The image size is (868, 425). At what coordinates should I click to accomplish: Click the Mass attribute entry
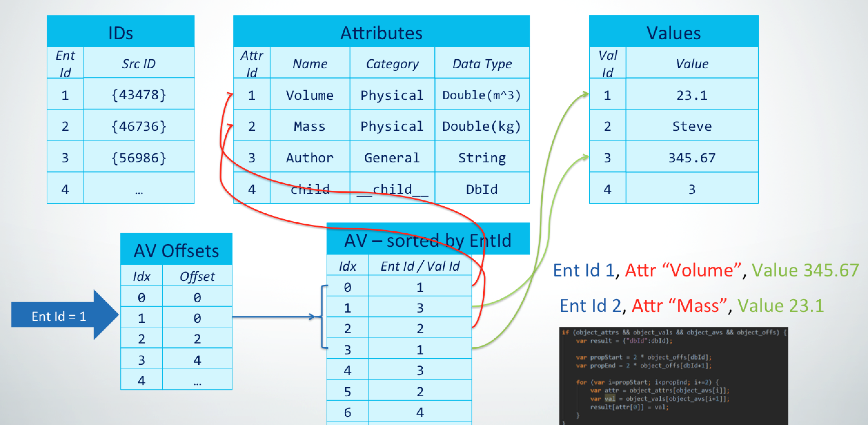(309, 126)
